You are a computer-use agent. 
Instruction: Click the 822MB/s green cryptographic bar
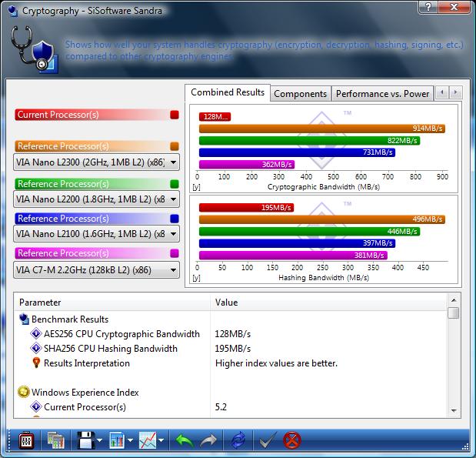pos(310,141)
